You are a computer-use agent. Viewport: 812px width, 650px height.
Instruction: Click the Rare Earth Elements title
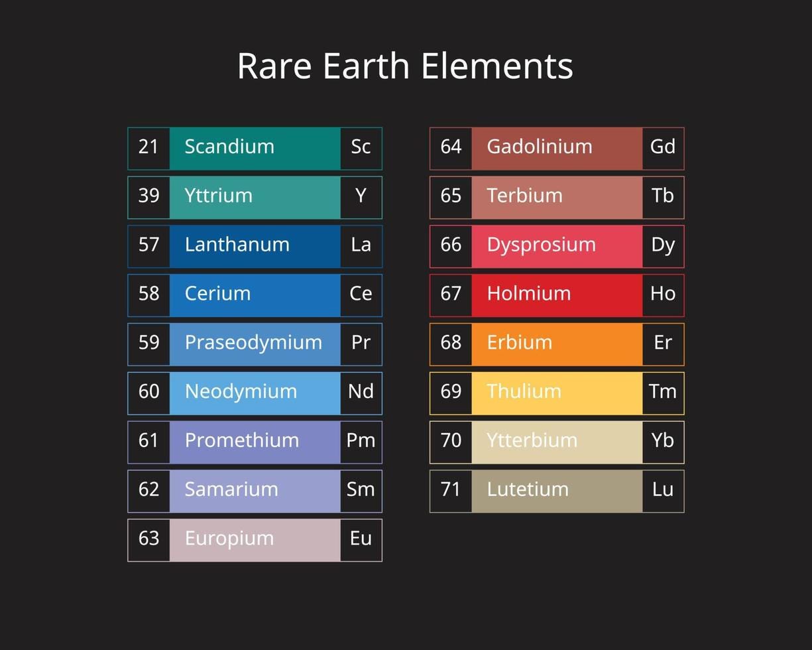(x=405, y=65)
